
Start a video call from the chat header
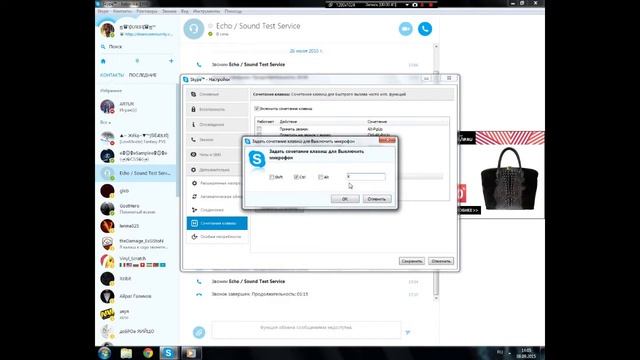[x=406, y=29]
